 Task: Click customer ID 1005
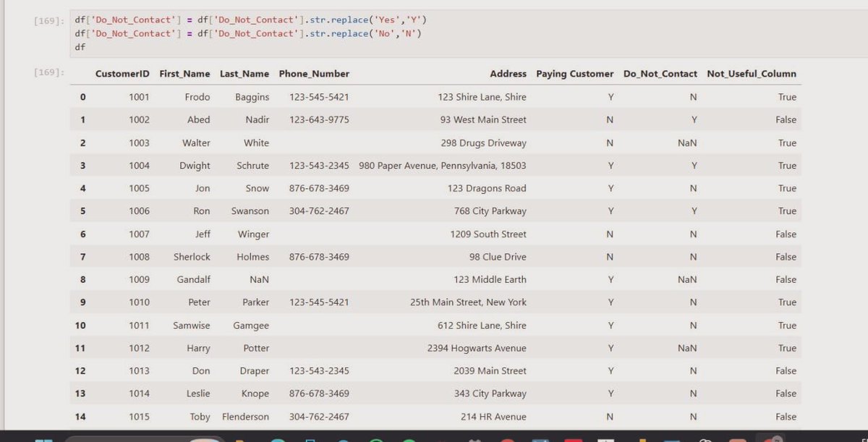coord(139,188)
